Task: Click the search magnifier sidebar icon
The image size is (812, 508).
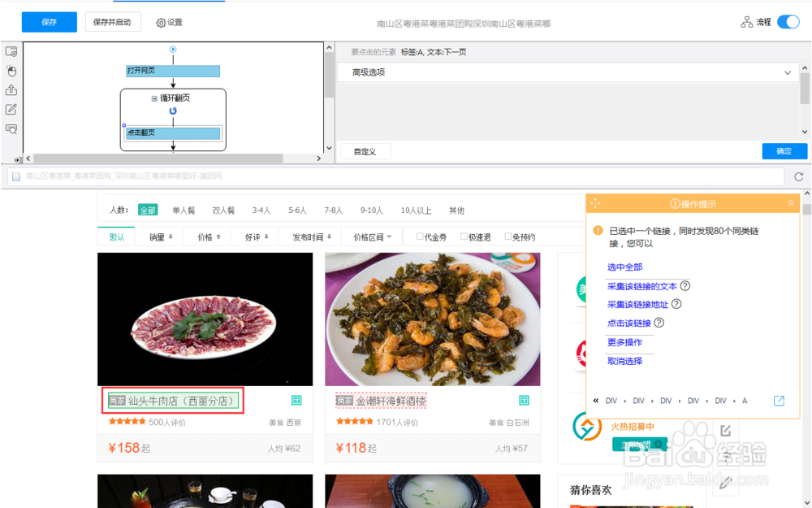Action: click(x=11, y=129)
